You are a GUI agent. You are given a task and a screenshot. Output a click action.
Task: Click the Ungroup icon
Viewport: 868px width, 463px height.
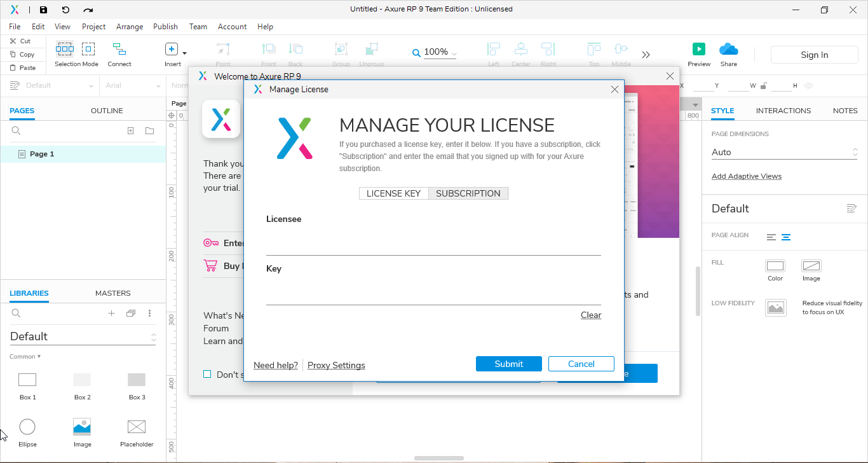372,49
